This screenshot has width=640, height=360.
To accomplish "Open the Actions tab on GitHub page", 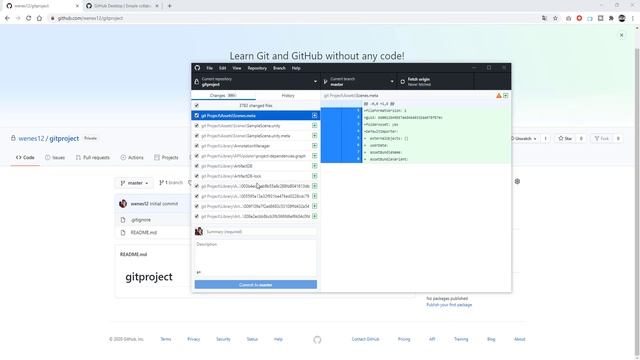I will point(132,158).
